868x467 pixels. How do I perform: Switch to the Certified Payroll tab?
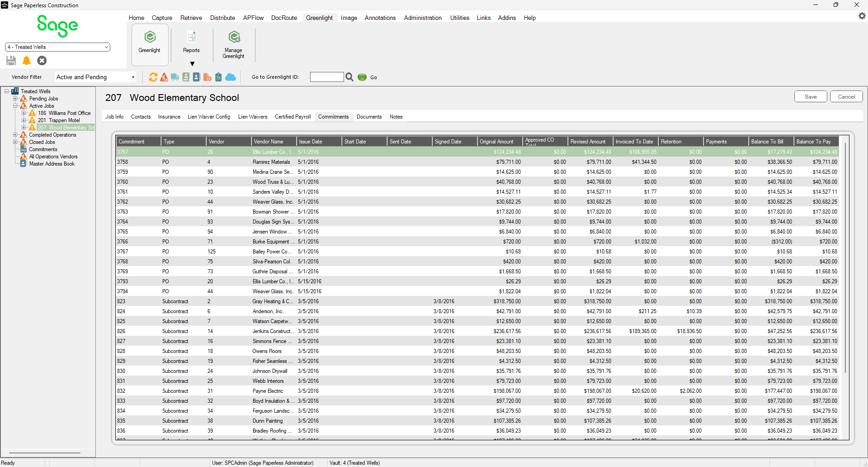pyautogui.click(x=292, y=117)
